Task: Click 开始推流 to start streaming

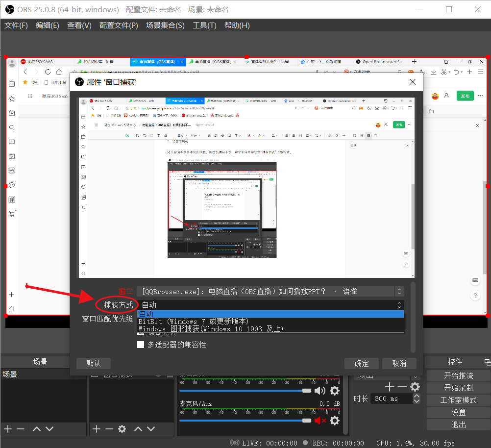Action: [x=459, y=375]
